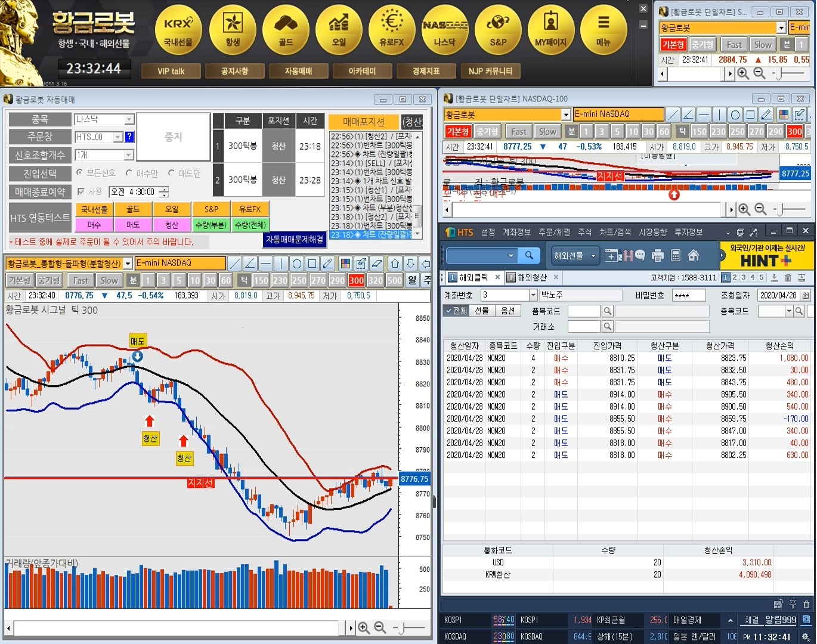Expand HTS search box dropdown arrow
The image size is (817, 644).
[510, 256]
